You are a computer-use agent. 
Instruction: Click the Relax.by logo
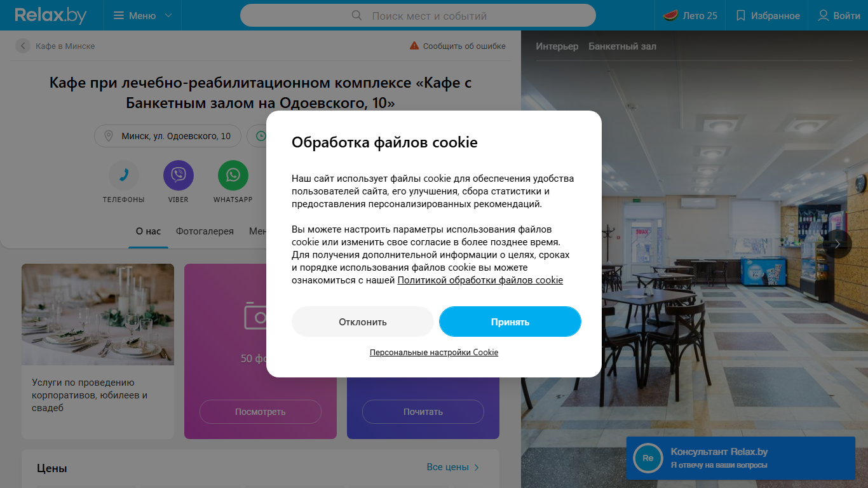[51, 15]
